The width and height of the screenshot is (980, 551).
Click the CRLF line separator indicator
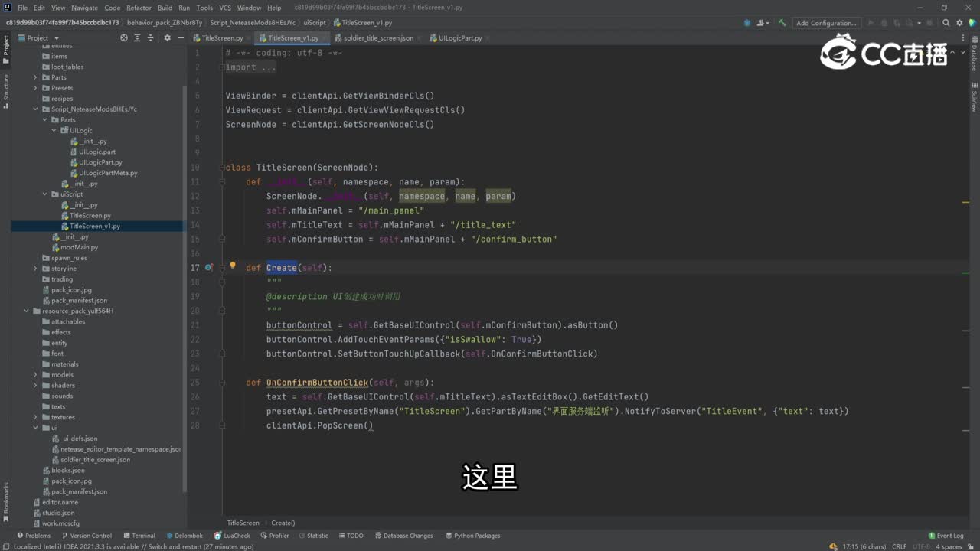coord(899,546)
